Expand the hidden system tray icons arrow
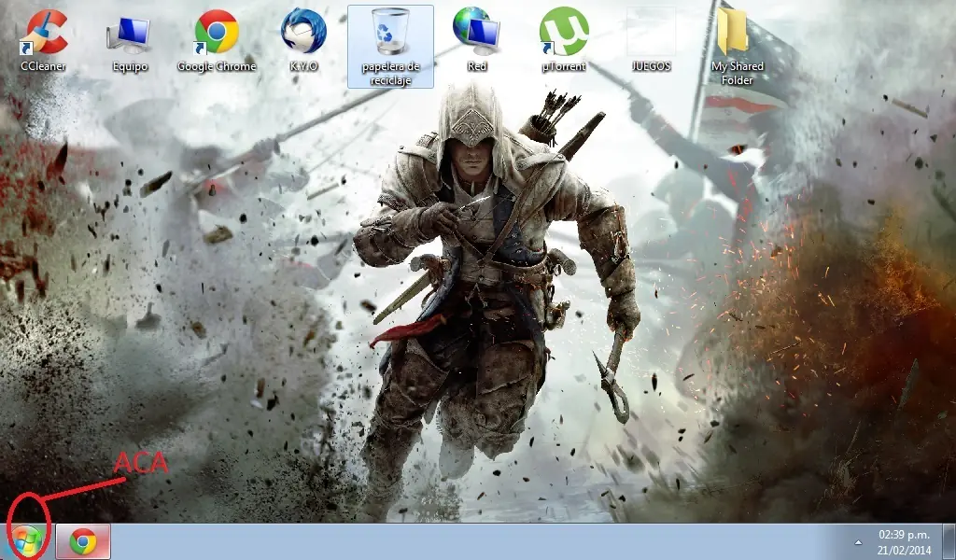The width and height of the screenshot is (956, 560). coord(858,542)
